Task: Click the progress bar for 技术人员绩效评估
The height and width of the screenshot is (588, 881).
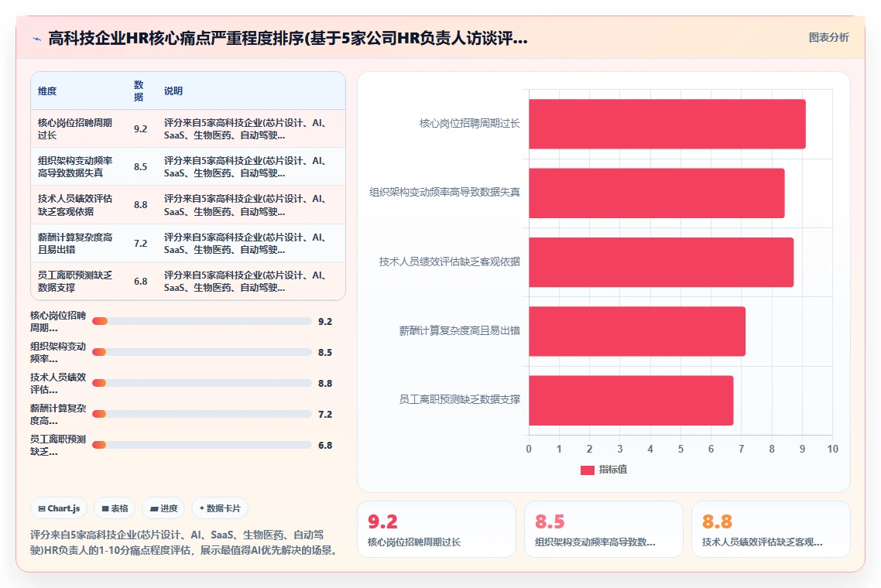Action: (202, 383)
